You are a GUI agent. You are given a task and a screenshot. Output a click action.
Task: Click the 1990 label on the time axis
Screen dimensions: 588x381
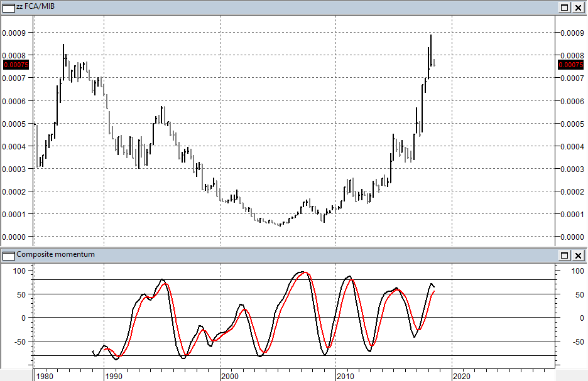click(114, 376)
